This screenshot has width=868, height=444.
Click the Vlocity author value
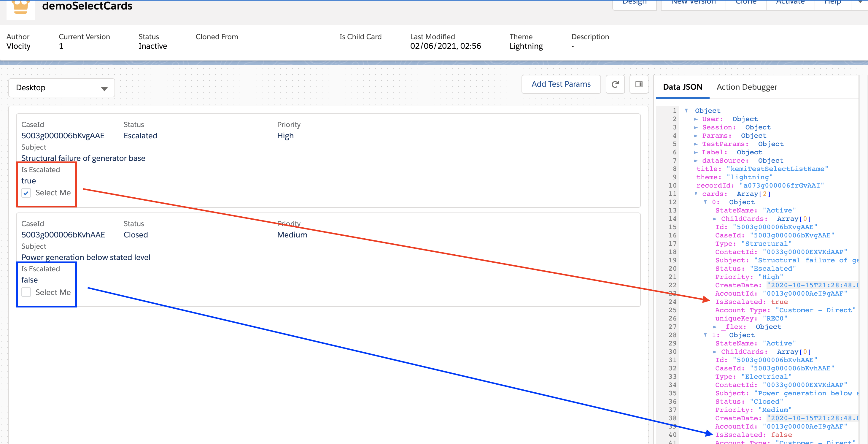click(x=18, y=46)
